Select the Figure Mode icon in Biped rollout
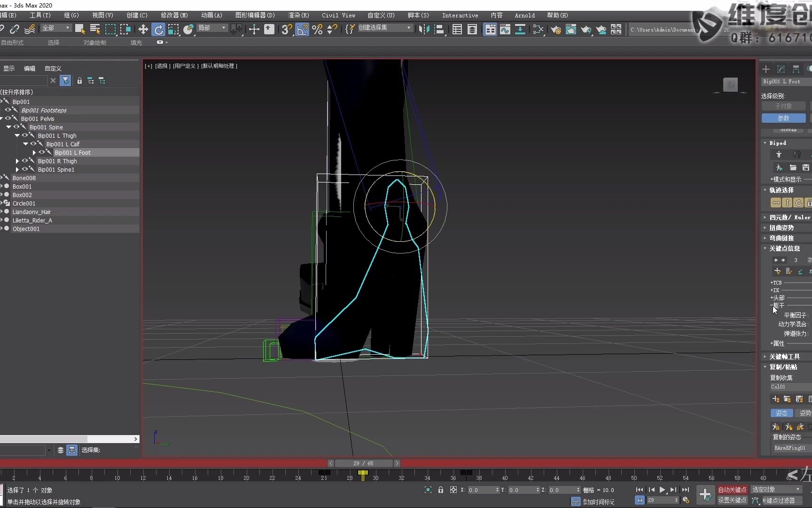812x508 pixels. pyautogui.click(x=779, y=155)
